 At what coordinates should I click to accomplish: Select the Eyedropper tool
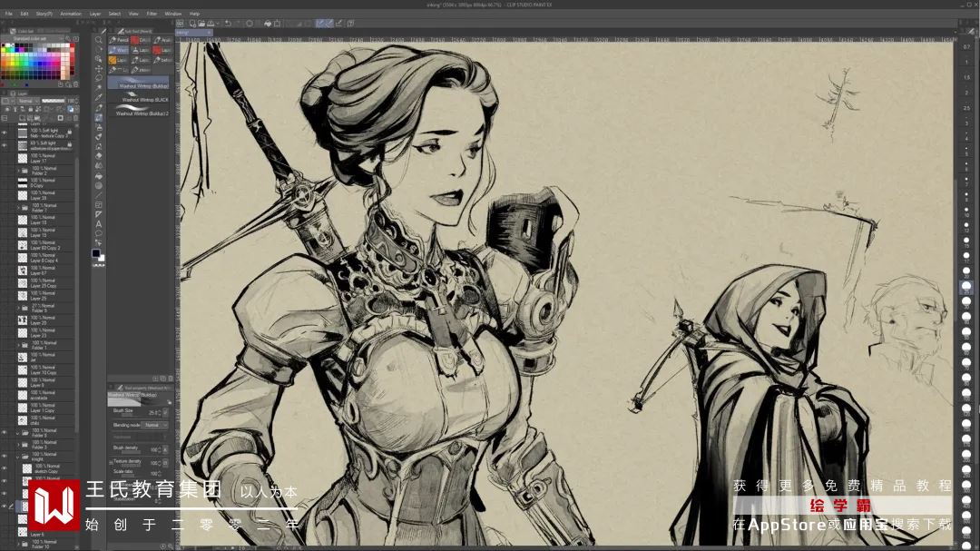pos(99,98)
